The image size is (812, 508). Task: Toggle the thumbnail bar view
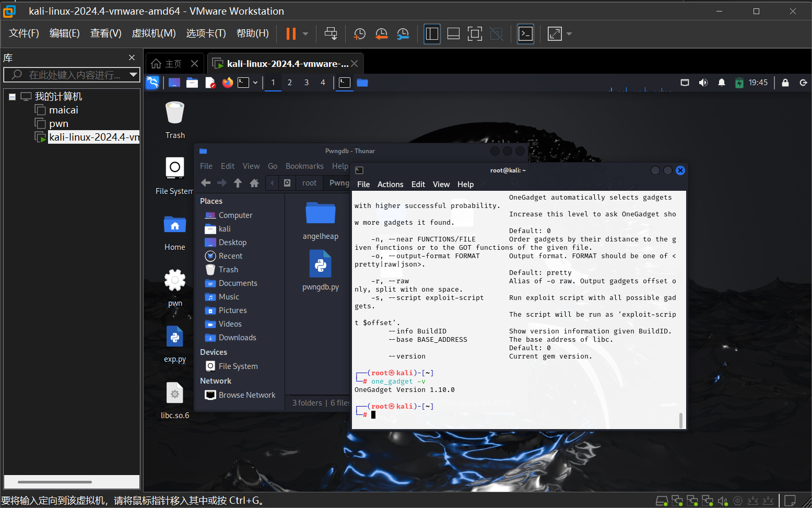[x=453, y=34]
